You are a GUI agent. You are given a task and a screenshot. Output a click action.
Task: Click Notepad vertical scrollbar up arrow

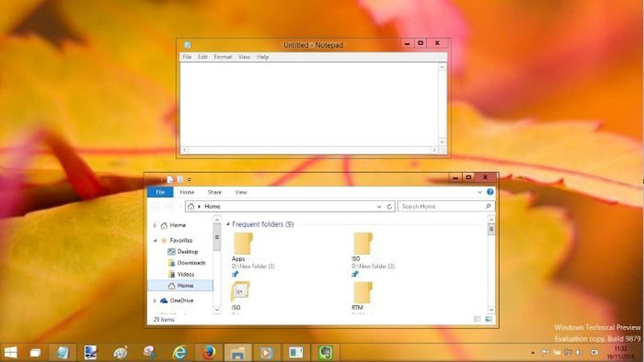pyautogui.click(x=442, y=68)
